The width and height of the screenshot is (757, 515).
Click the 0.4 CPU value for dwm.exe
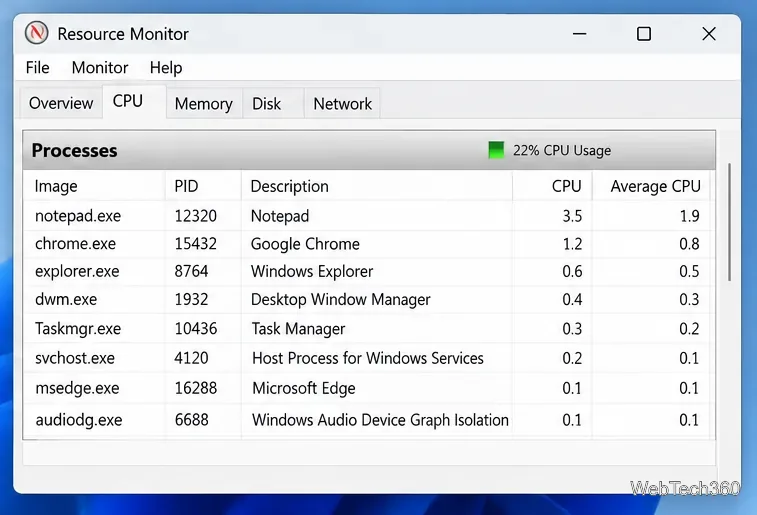pos(572,299)
